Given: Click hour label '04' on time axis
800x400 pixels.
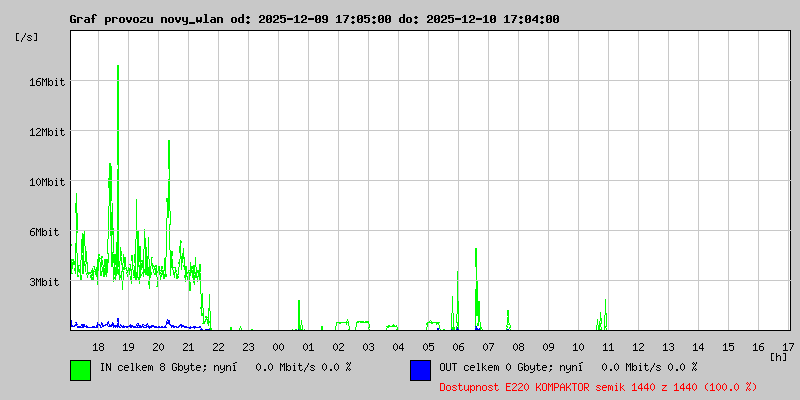Looking at the screenshot, I should 398,347.
